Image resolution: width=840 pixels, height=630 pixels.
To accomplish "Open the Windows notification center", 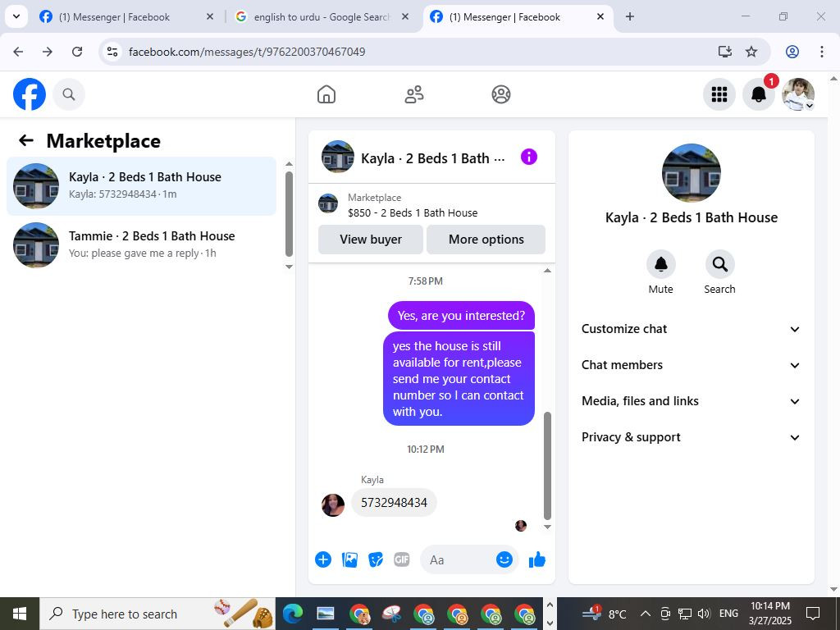I will tap(813, 614).
